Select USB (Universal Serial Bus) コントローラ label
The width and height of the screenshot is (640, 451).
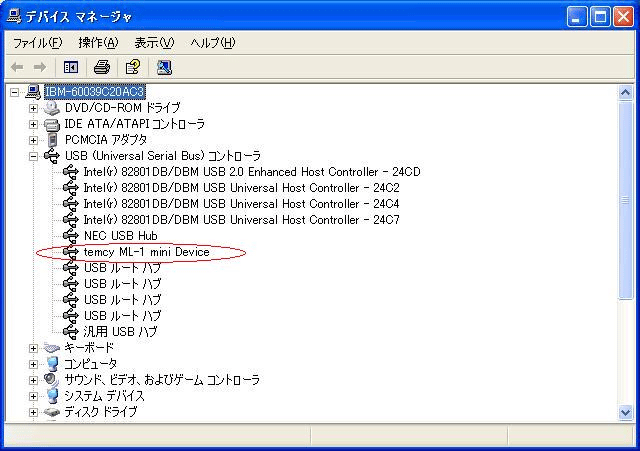click(x=163, y=156)
